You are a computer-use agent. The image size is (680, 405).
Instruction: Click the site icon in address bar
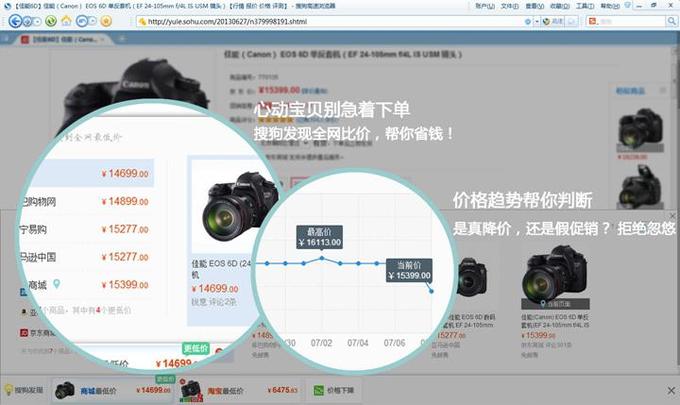click(x=142, y=21)
